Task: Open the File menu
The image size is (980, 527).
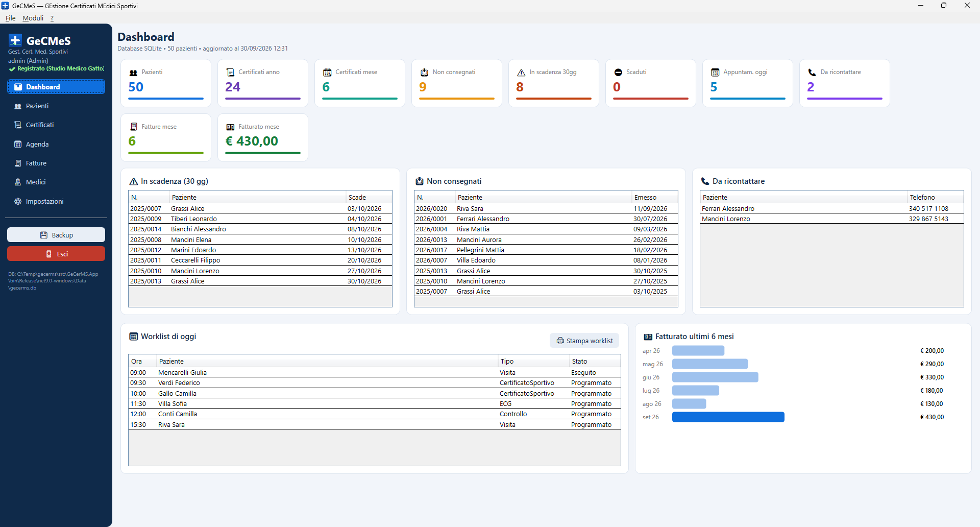Action: point(10,18)
